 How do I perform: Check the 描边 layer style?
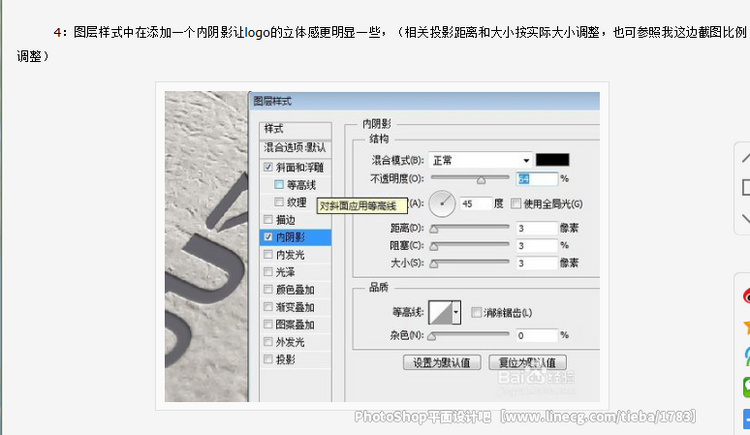coord(268,220)
